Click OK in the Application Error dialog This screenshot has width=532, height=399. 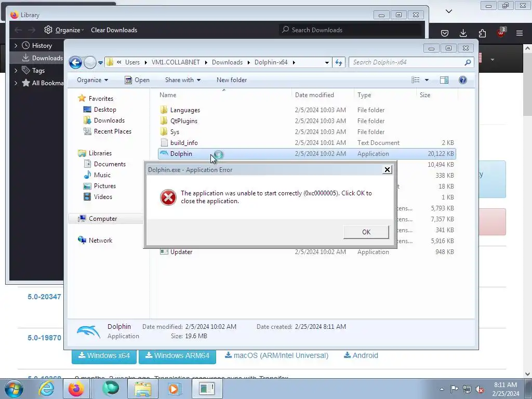[366, 232]
